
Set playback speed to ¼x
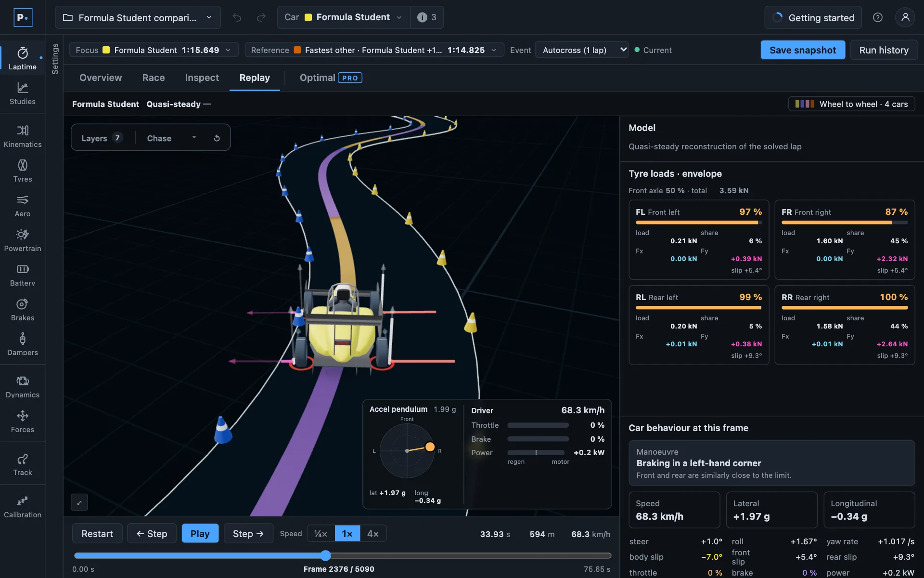[x=321, y=534]
